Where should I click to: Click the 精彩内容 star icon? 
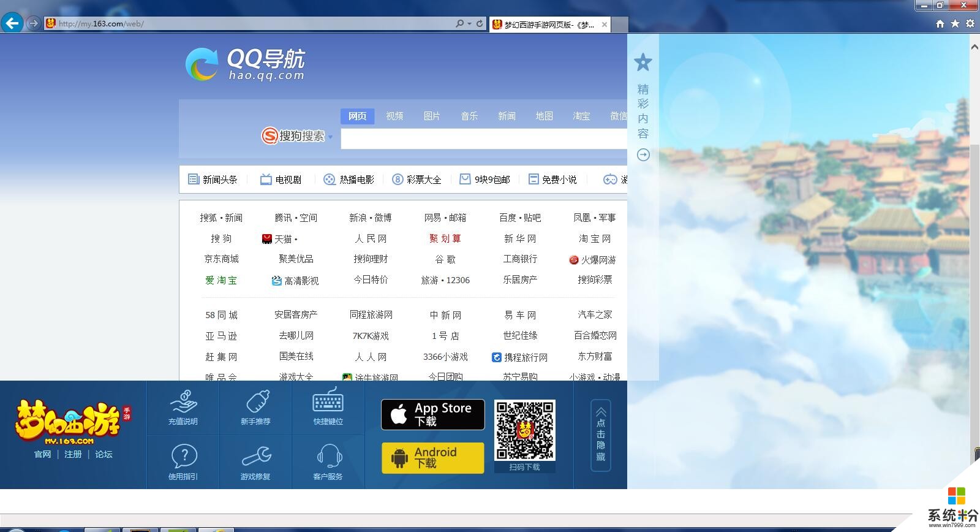click(x=643, y=62)
